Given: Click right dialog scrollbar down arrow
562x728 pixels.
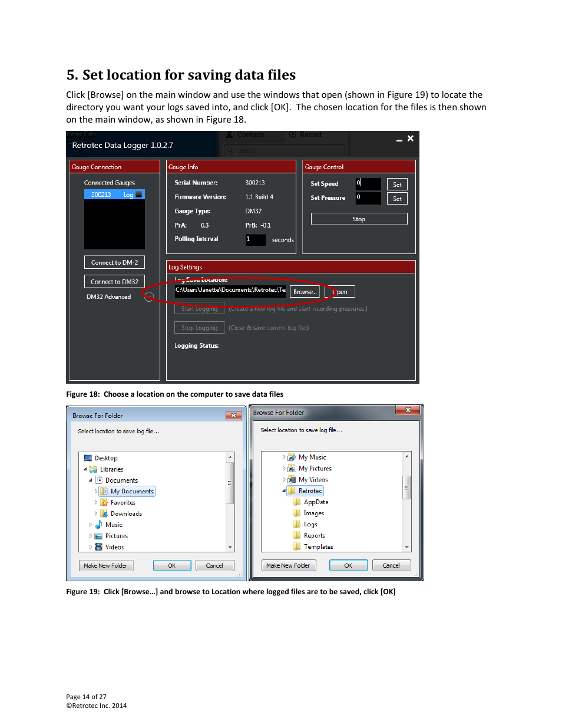Looking at the screenshot, I should pos(406,547).
